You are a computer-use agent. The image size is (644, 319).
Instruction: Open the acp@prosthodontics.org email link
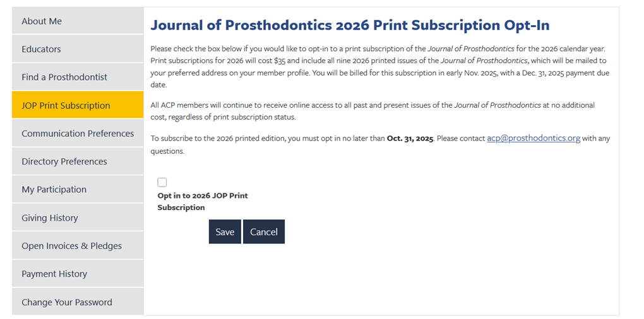pyautogui.click(x=534, y=138)
